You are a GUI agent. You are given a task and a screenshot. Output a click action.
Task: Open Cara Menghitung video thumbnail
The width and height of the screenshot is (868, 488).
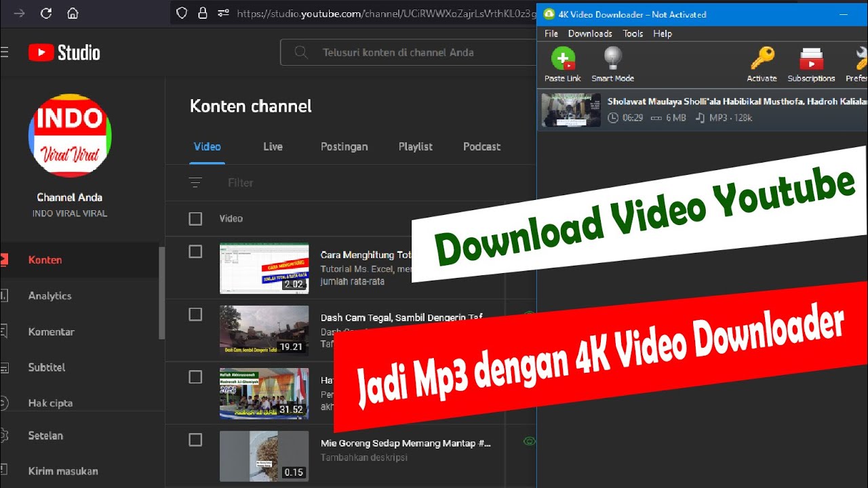point(264,268)
